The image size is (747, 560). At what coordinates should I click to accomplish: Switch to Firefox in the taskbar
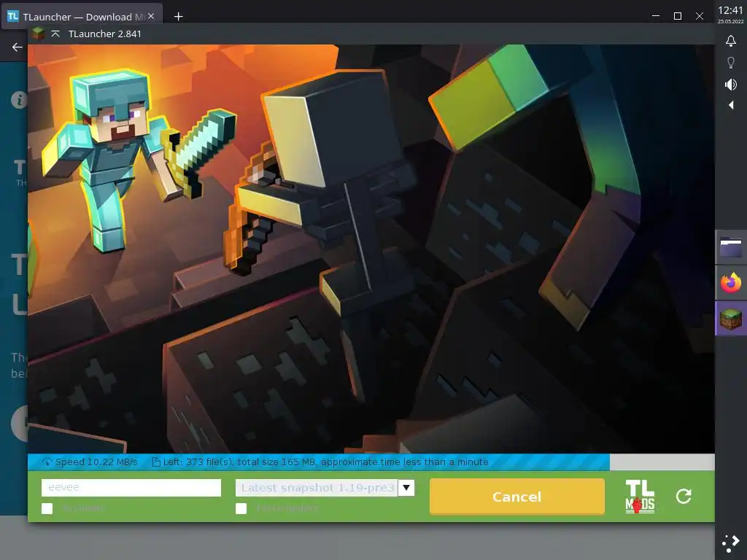[x=731, y=283]
